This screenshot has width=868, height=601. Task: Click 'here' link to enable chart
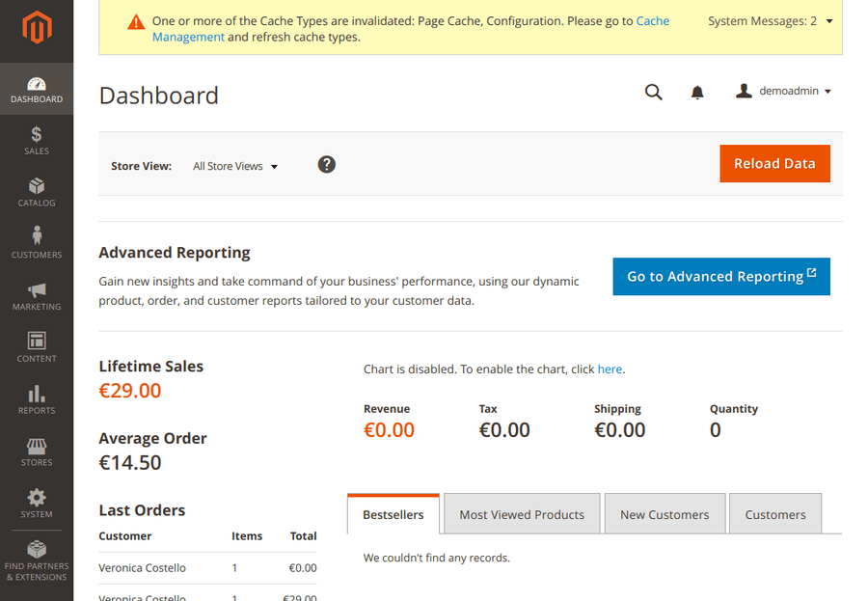(610, 369)
